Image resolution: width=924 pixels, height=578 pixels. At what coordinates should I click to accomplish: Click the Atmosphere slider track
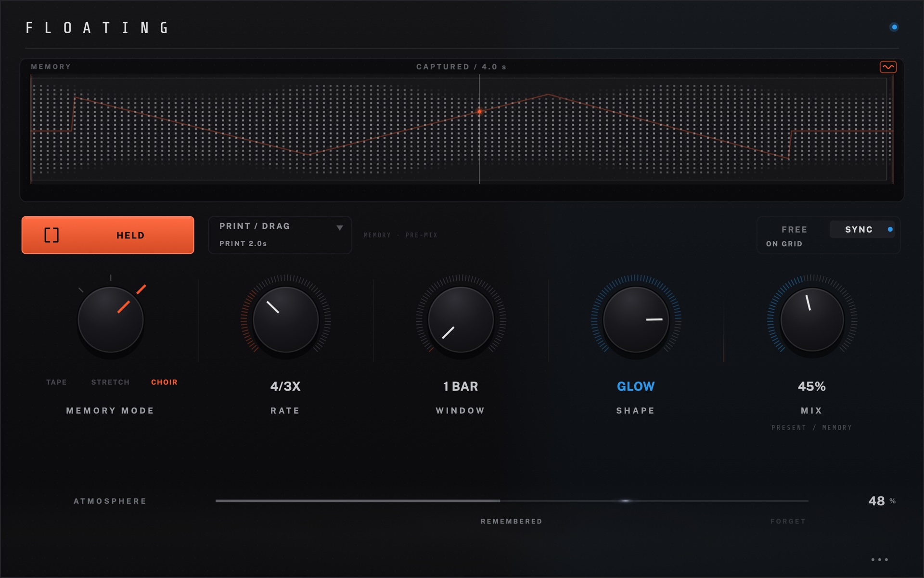coord(512,501)
